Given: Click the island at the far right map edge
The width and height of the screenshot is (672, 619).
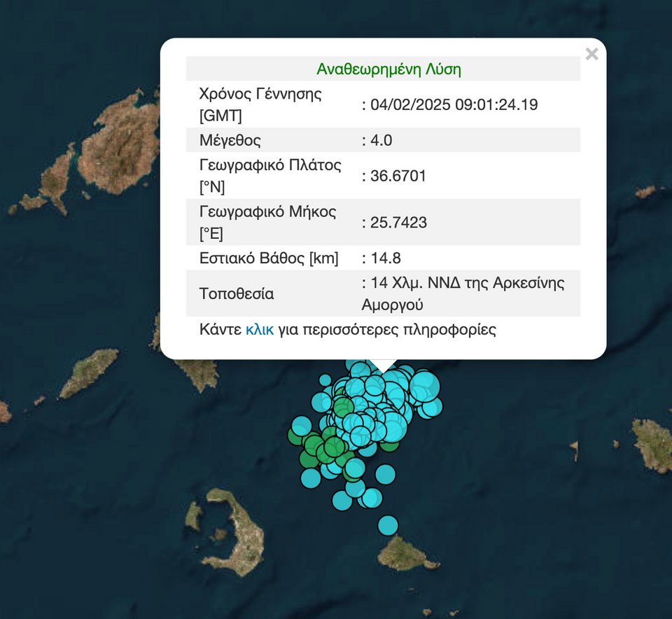Looking at the screenshot, I should [653, 445].
